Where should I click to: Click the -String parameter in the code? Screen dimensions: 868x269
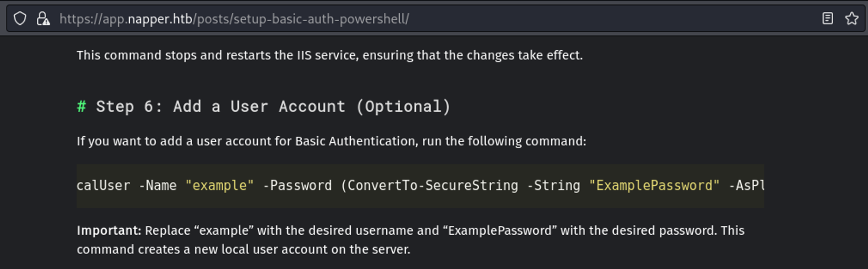[x=553, y=186]
